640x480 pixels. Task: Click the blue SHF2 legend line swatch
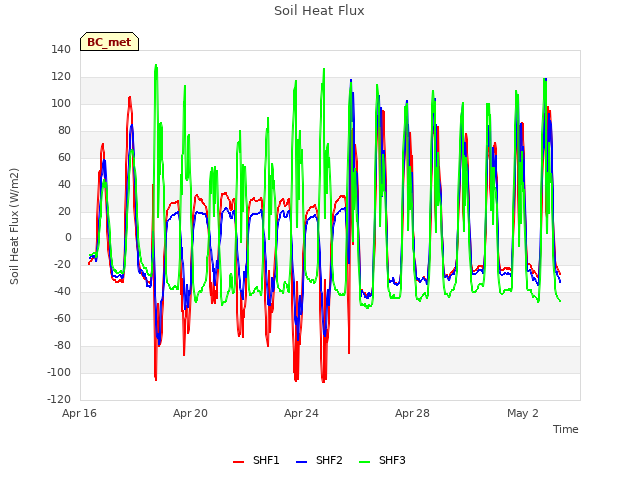pos(301,462)
